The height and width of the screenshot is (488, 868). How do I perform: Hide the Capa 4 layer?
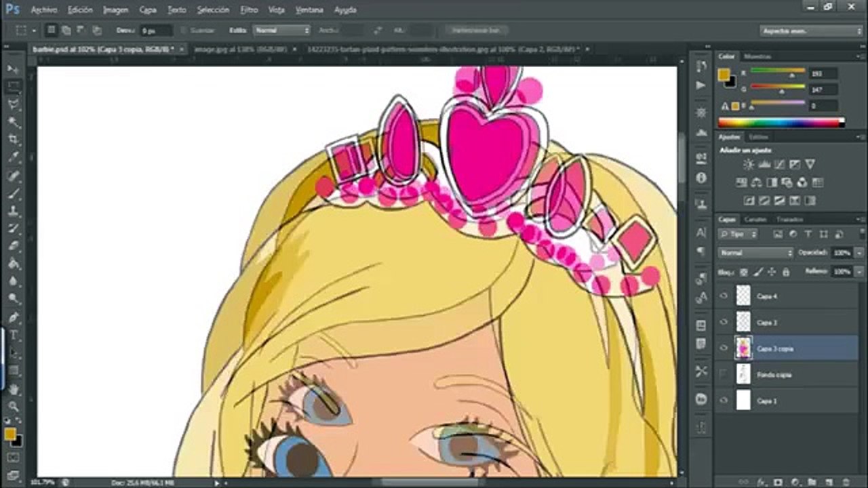pyautogui.click(x=724, y=296)
